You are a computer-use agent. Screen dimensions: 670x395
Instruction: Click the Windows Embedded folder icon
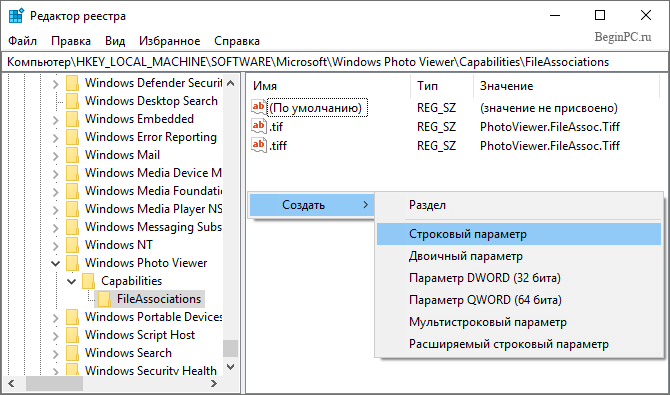coord(73,119)
